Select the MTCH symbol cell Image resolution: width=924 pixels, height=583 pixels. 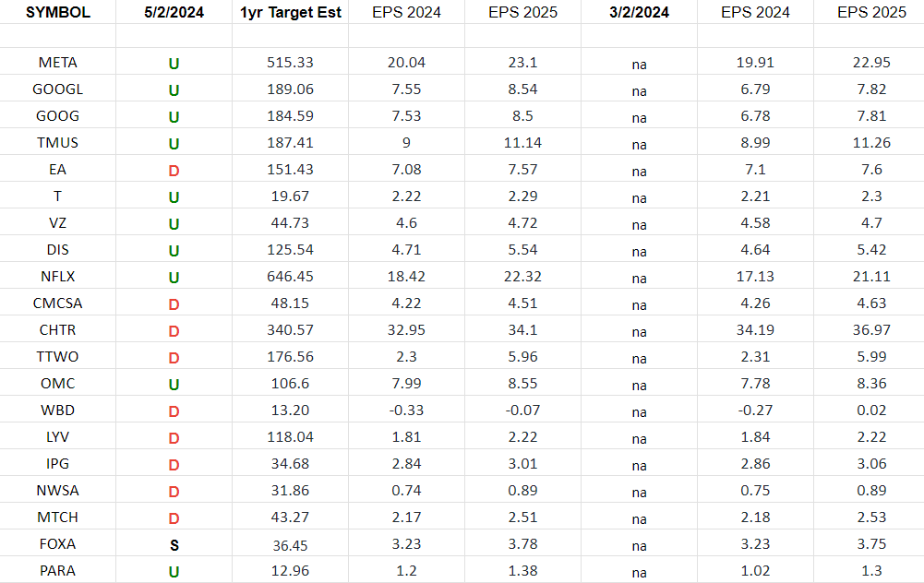(58, 518)
